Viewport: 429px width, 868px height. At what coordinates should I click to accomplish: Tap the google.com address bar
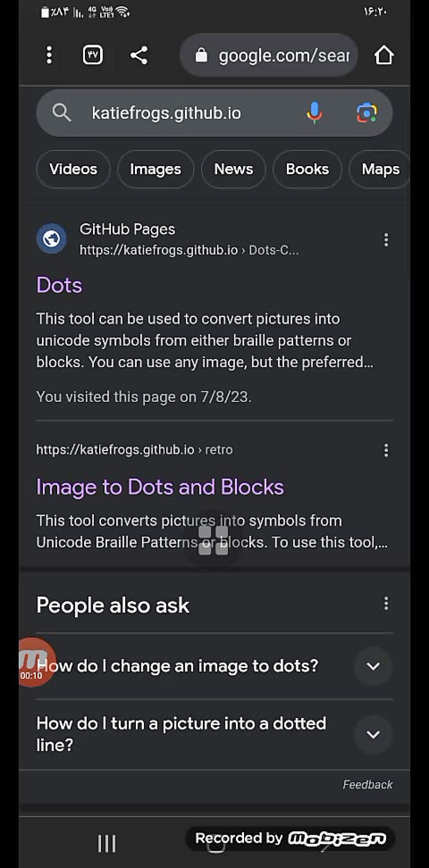tap(269, 55)
